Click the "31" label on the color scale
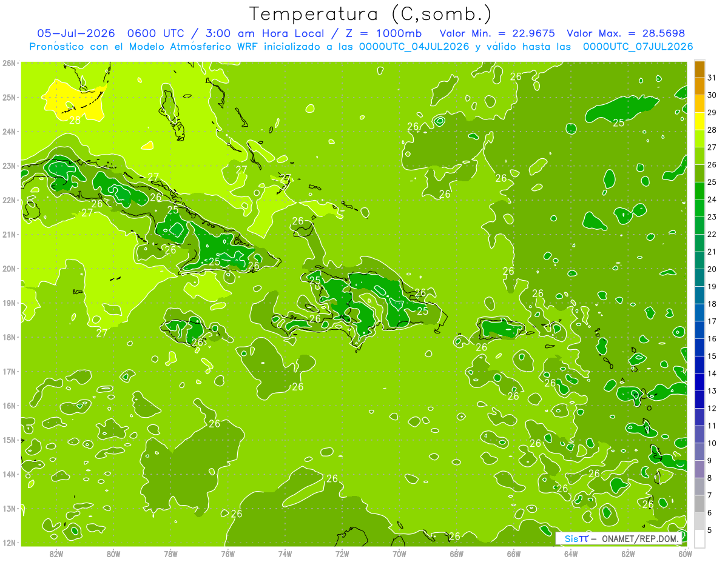728x562 pixels. [x=712, y=78]
